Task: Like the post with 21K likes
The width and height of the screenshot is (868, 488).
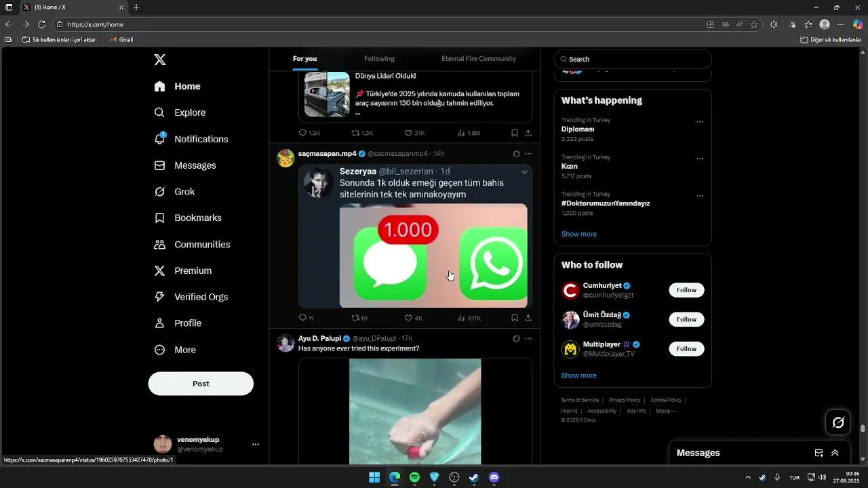Action: [414, 134]
